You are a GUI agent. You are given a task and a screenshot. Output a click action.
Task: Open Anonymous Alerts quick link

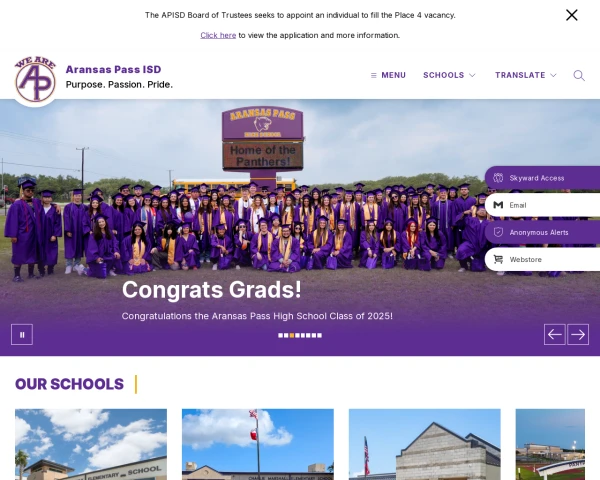[542, 232]
